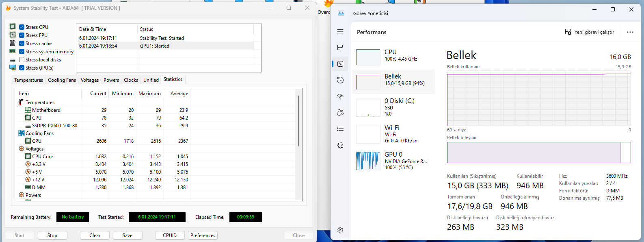Select the Disk 0 (C:) entry
Viewport: 644px width, 242px height.
tap(393, 107)
